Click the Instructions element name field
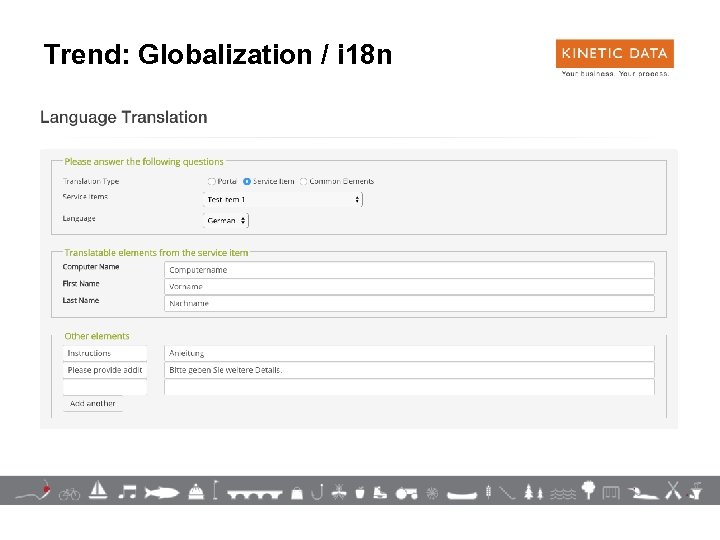 (x=105, y=353)
